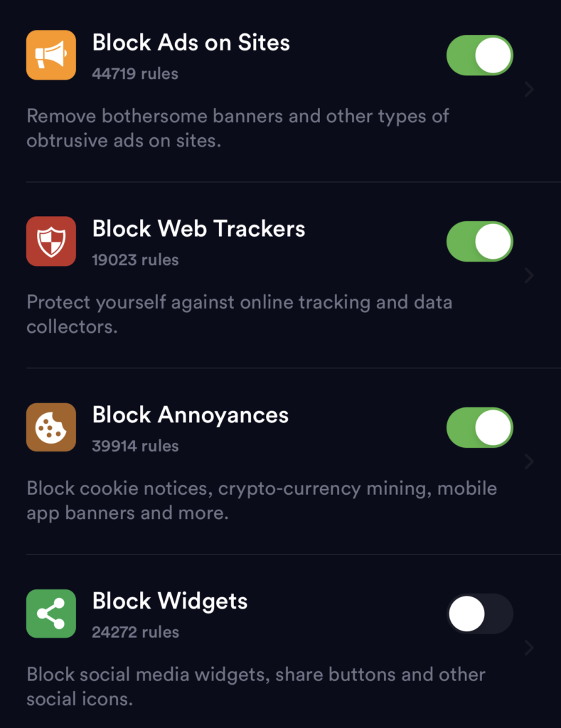Turn off Block Web Trackers

pyautogui.click(x=479, y=241)
